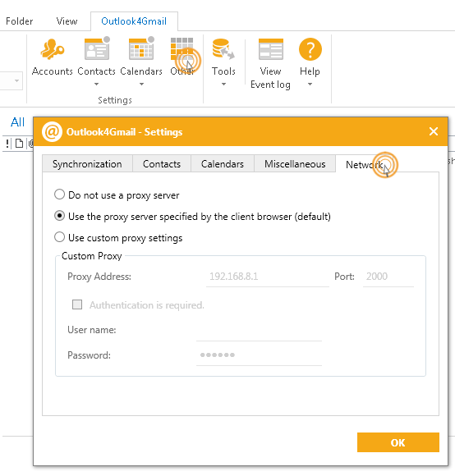This screenshot has height=476, width=455.
Task: Click the All filter link
Action: click(17, 122)
